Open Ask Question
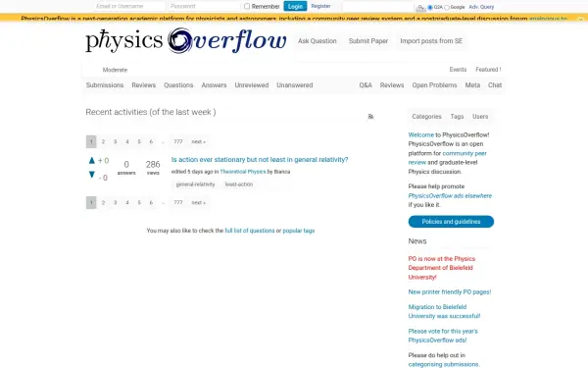Image resolution: width=588 pixels, height=368 pixels. point(318,41)
